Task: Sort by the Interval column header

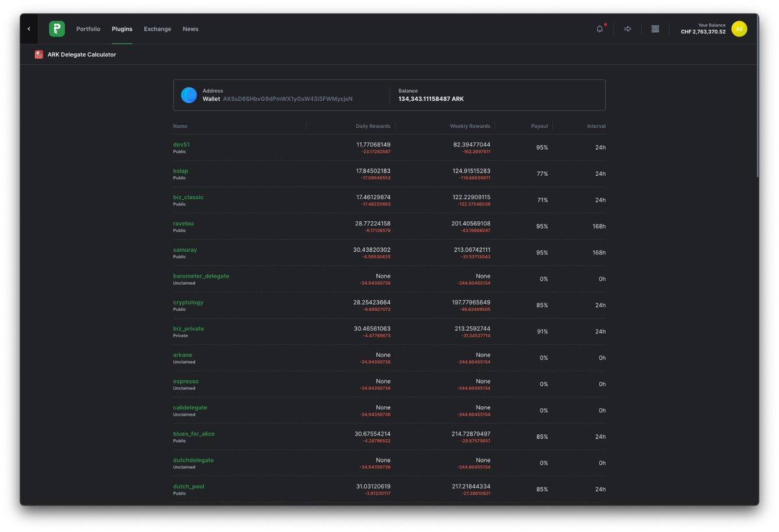Action: [597, 126]
